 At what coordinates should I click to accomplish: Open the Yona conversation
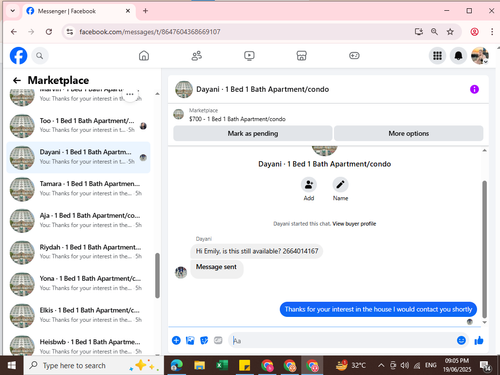point(78,284)
